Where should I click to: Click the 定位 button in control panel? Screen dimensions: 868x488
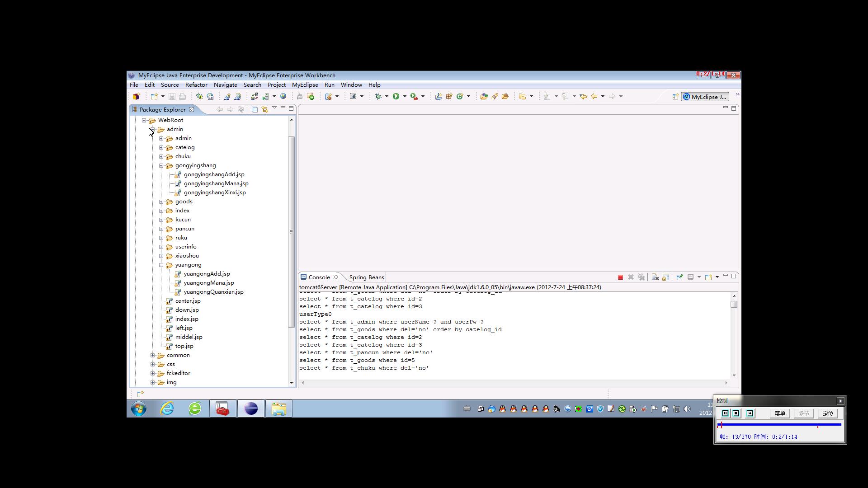point(828,413)
